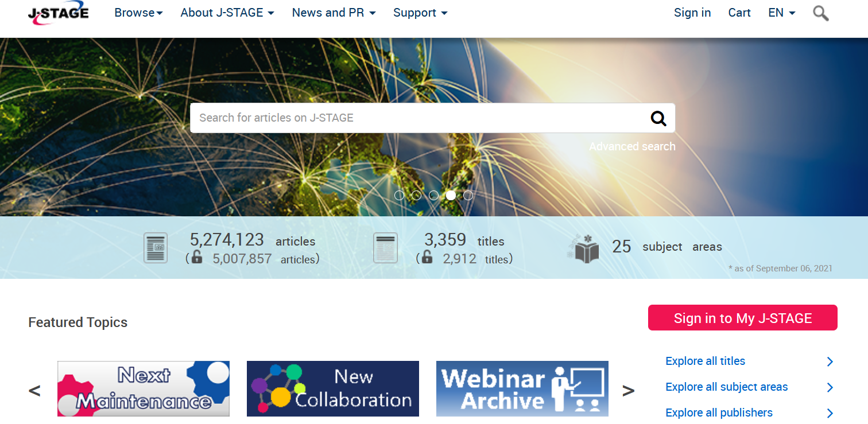Screen dimensions: 868x424
Task: Click Sign in in the header
Action: click(692, 13)
